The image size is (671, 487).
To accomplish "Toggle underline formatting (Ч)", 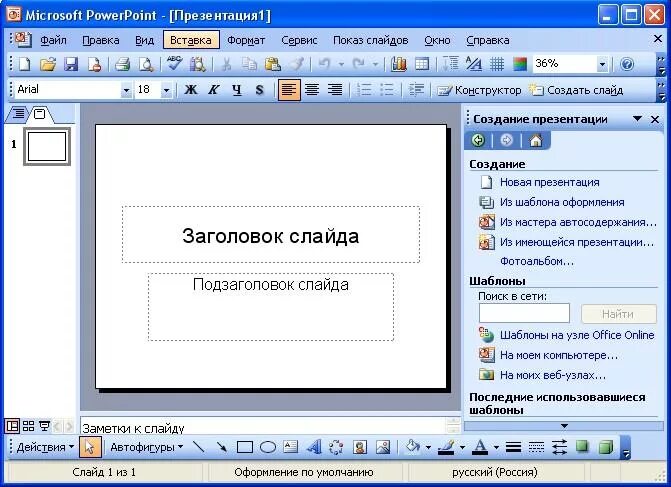I will click(237, 90).
